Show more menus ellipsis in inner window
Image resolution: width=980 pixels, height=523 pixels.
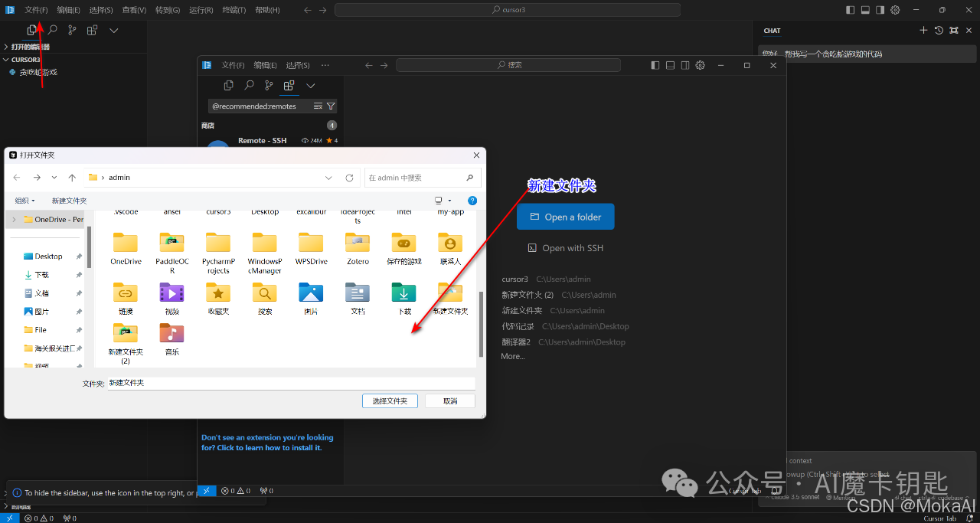(x=325, y=65)
